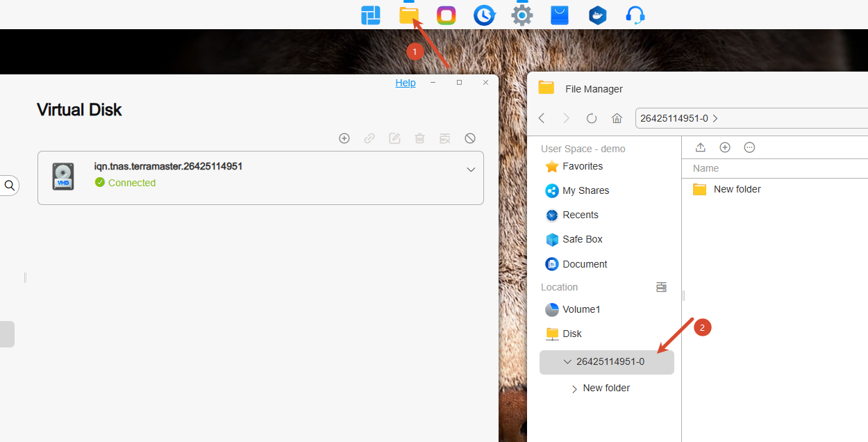Click the Location manage icon in sidebar
The width and height of the screenshot is (868, 442).
(x=661, y=287)
